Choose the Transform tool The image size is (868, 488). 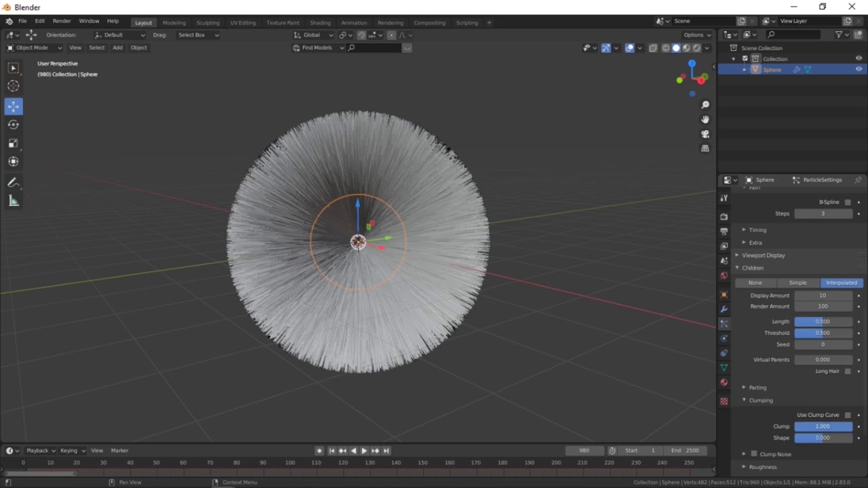(14, 161)
